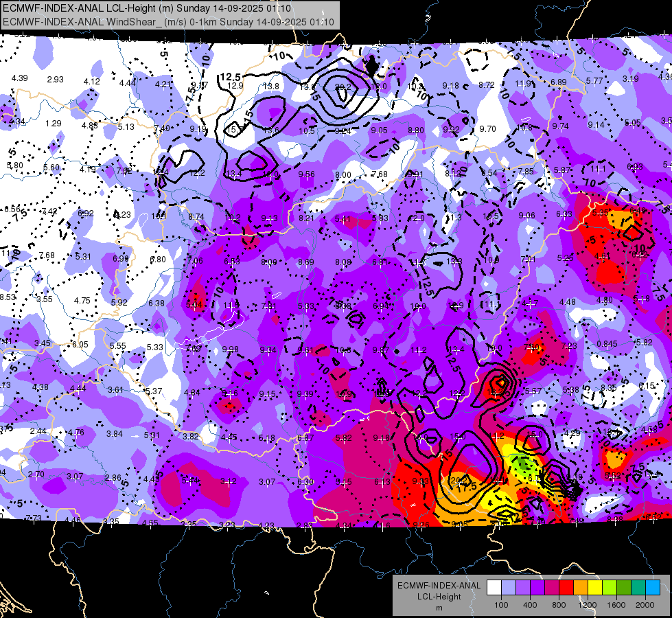Screen dimensions: 672x618
Task: Click the LCL-Height title line at top
Action: 147,8
